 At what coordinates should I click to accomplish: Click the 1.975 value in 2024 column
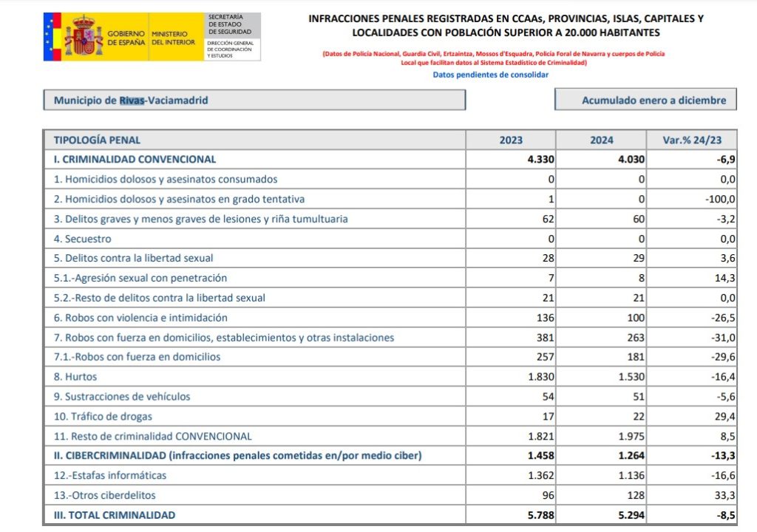point(631,436)
